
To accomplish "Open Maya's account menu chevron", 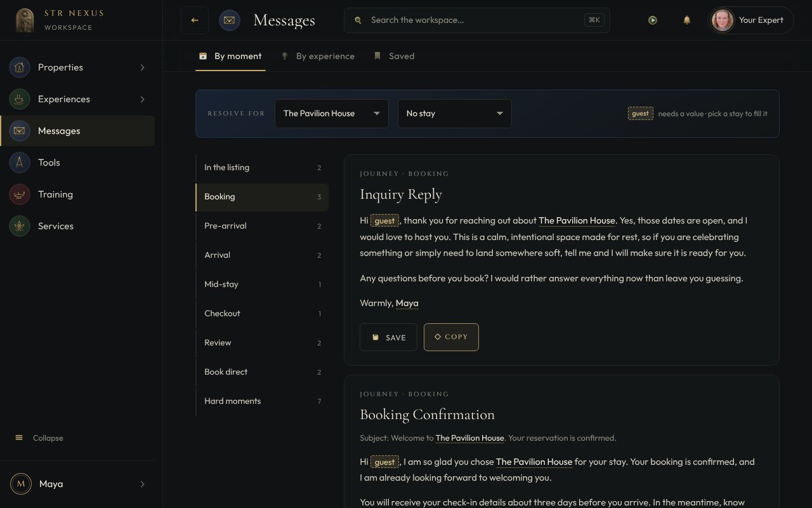I will click(142, 484).
